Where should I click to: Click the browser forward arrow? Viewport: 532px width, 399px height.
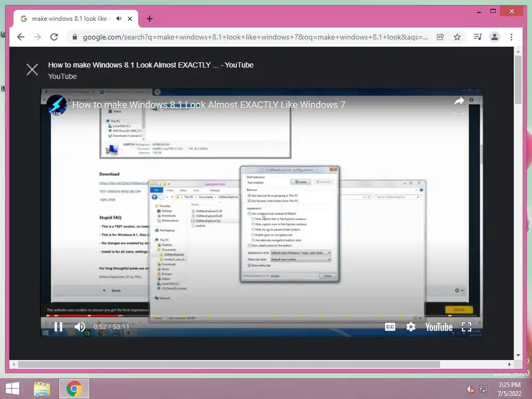pyautogui.click(x=37, y=37)
